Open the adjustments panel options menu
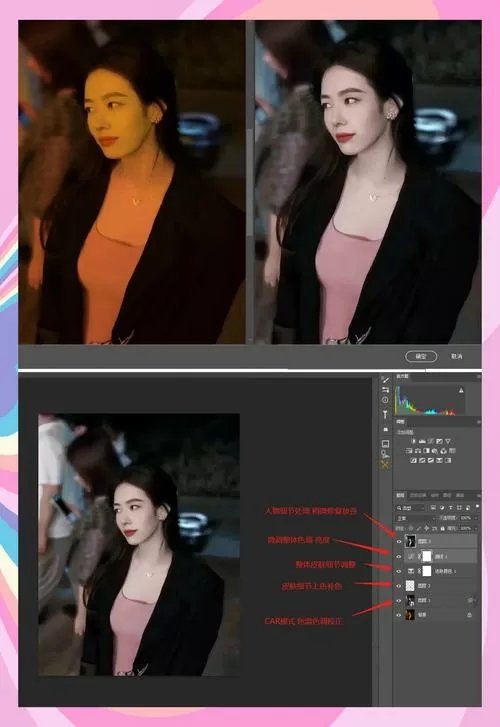500x727 pixels. point(479,422)
